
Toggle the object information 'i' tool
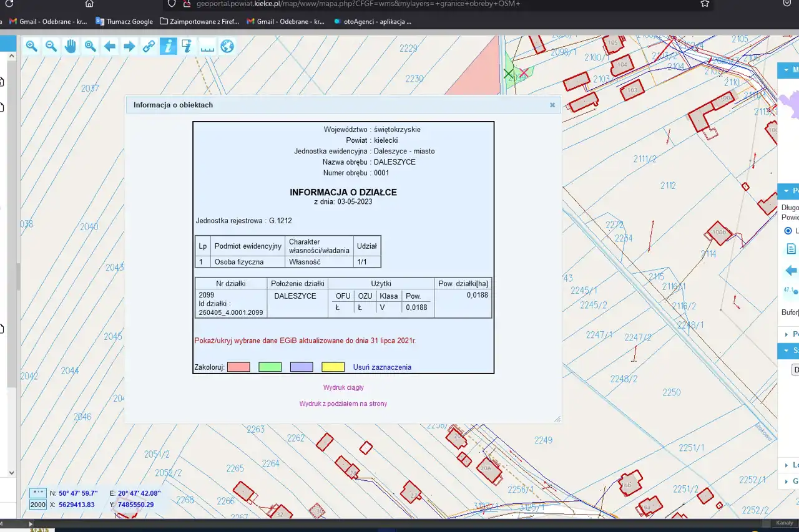[x=168, y=46]
